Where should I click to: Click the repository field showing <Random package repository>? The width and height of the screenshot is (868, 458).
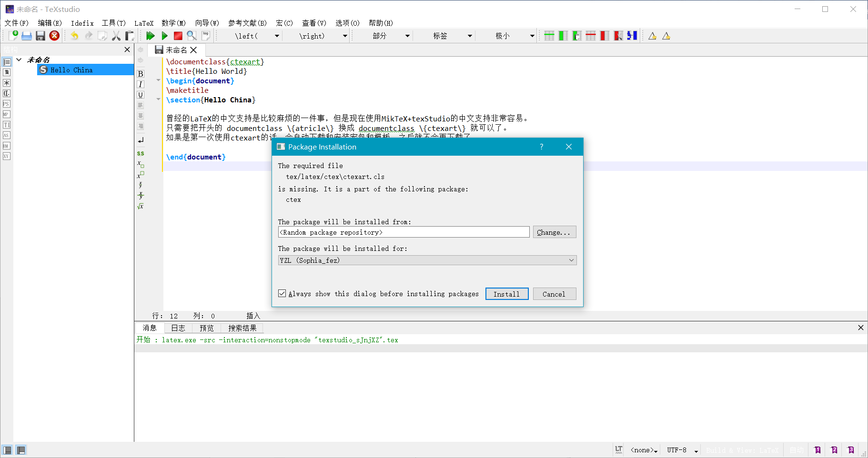tap(403, 232)
